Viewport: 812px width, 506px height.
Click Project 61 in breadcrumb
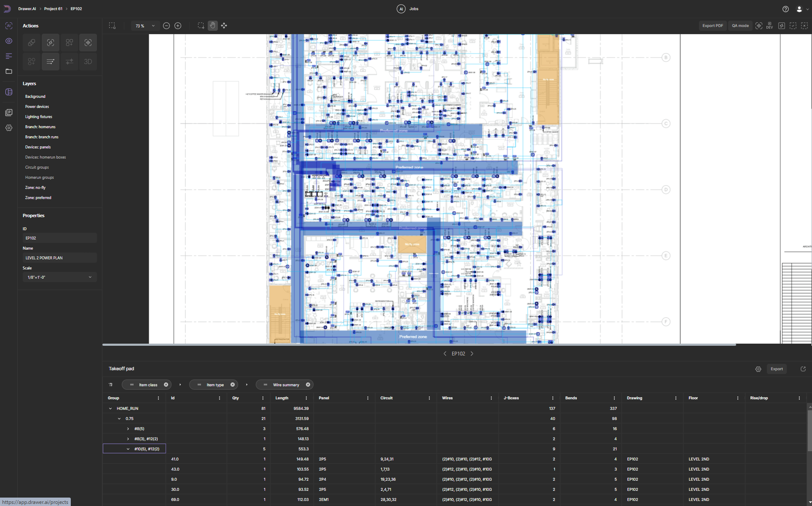[53, 9]
